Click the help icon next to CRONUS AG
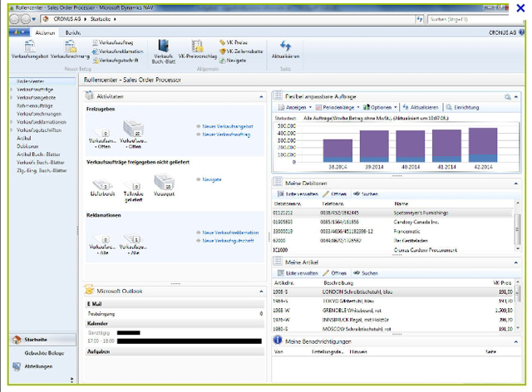532x392 pixels. [521, 32]
